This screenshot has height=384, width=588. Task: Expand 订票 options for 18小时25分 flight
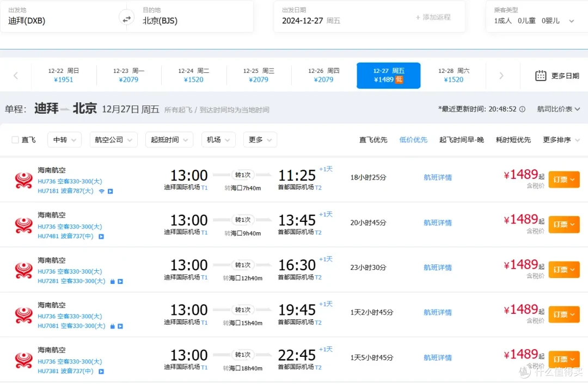click(564, 180)
